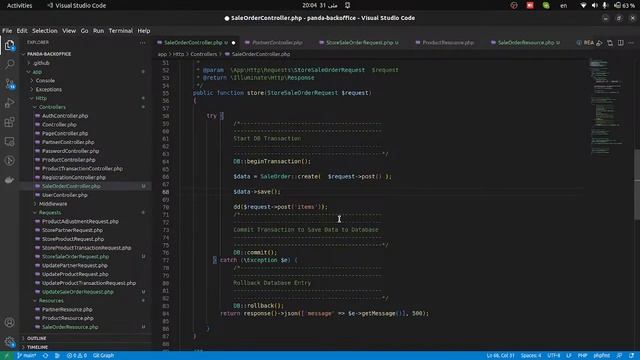Open the Selection menu

tap(45, 31)
